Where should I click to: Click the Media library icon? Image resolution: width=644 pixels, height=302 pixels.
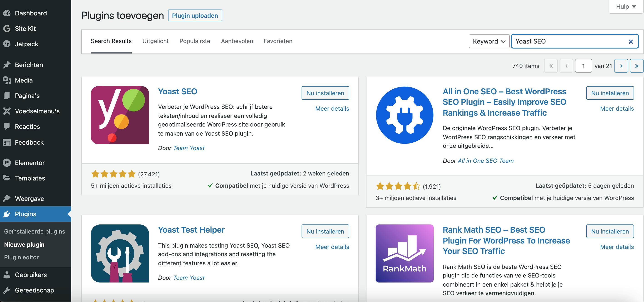point(7,80)
